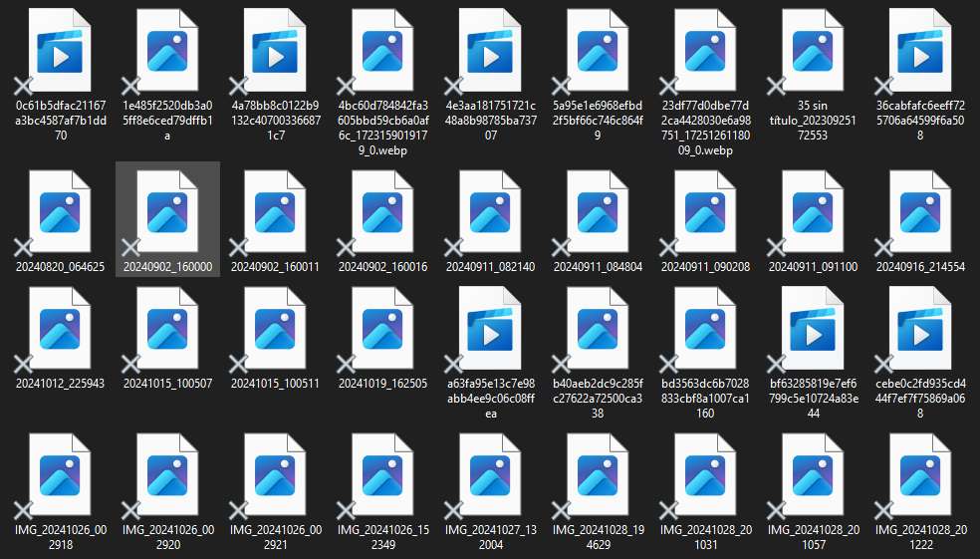Select image icon 20241012_225943
Viewport: 980px width, 559px height.
[60, 328]
